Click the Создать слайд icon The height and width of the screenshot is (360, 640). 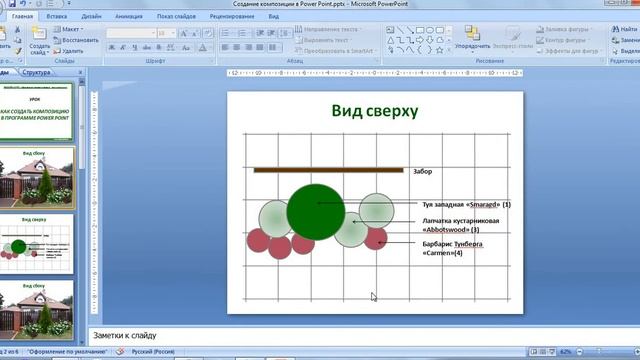click(x=40, y=41)
